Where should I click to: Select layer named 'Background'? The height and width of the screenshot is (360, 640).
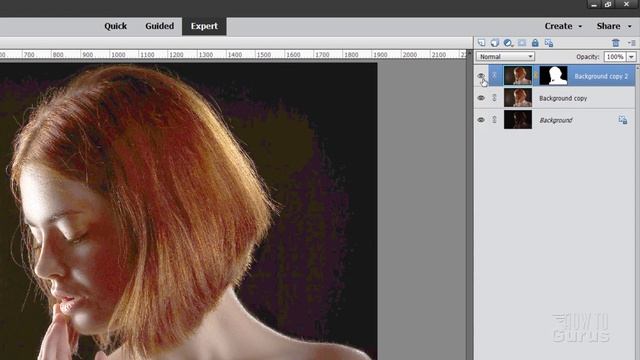(556, 120)
